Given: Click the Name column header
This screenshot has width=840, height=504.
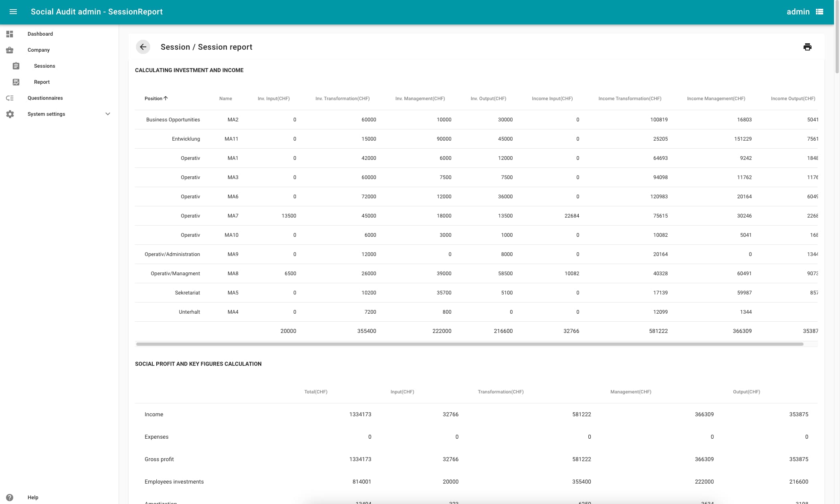Looking at the screenshot, I should (x=226, y=99).
